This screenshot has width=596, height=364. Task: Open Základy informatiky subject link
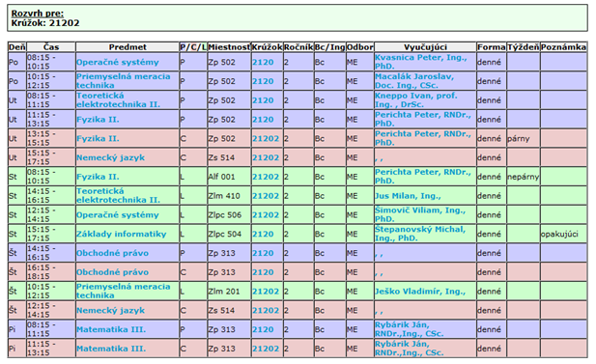coord(122,234)
